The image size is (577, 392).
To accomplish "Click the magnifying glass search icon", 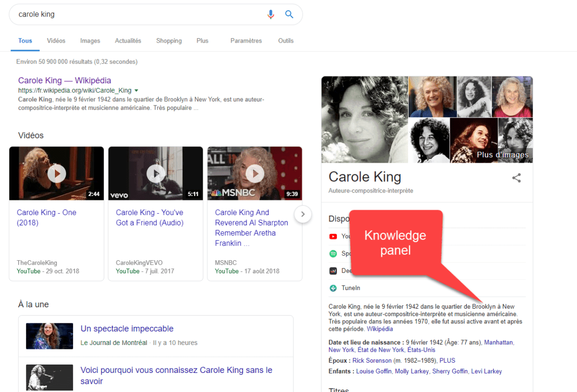I will point(289,14).
